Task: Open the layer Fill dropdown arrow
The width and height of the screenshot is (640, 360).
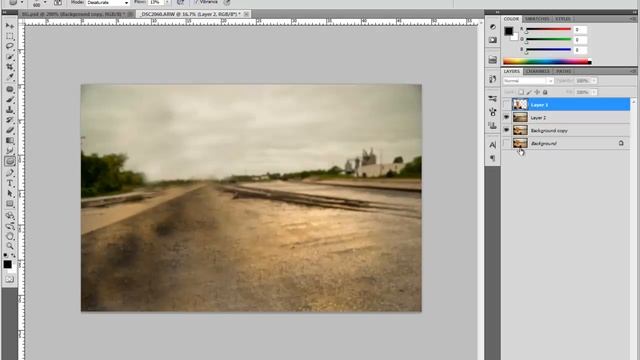Action: point(594,92)
